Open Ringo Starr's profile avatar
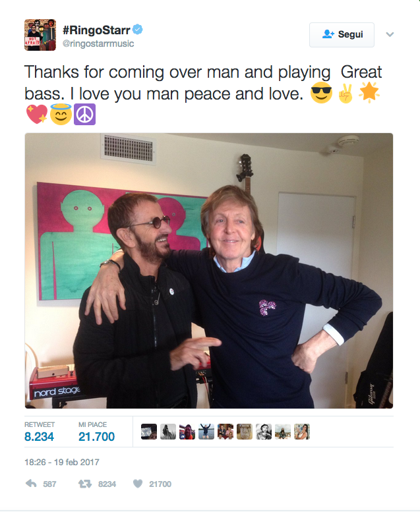Viewport: 420px width, 512px height. (40, 35)
